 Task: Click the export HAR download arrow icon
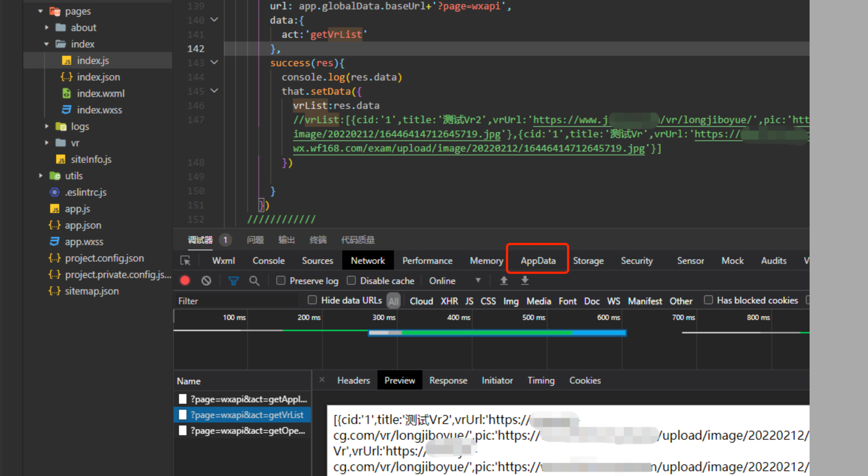click(x=525, y=280)
